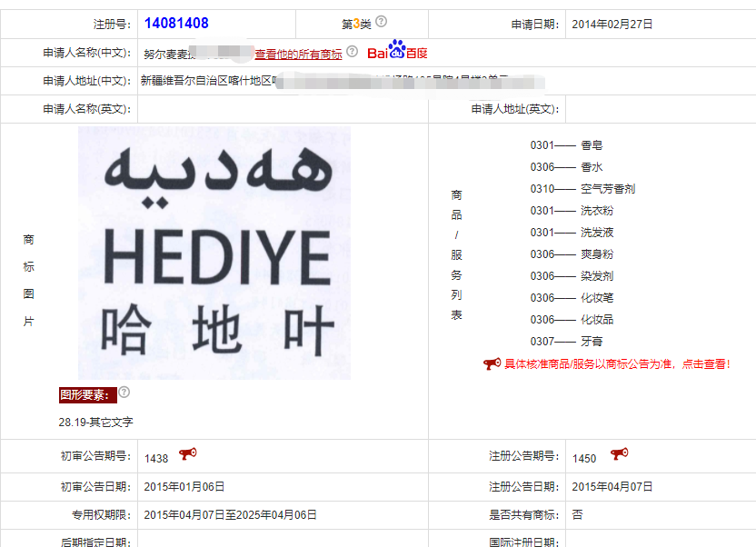This screenshot has height=547, width=756.
Task: Select the 0301 香皂 goods entry
Action: point(566,145)
